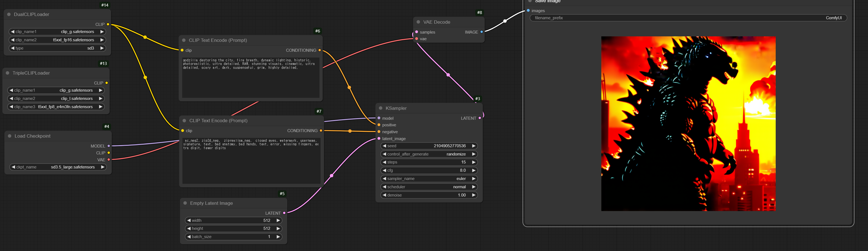The height and width of the screenshot is (251, 868).
Task: Collapse the Load Checkpoint node dot
Action: tap(9, 136)
